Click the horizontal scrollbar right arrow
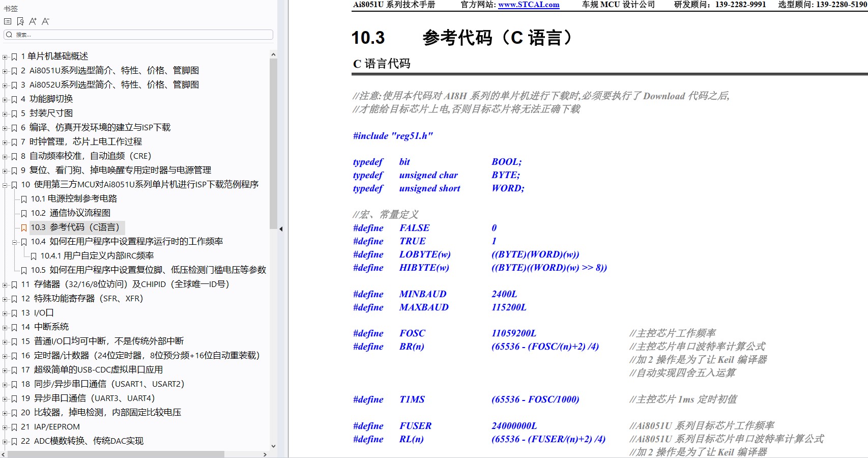Screen dimensions: 868x458 coord(265,454)
